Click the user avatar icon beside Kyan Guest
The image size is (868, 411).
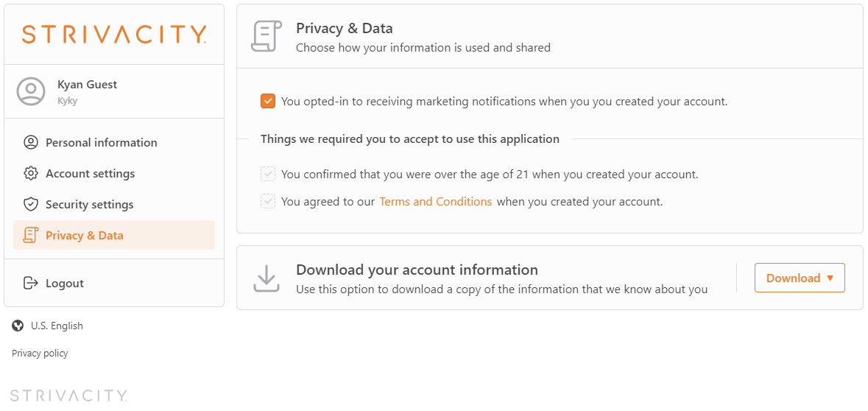(30, 91)
